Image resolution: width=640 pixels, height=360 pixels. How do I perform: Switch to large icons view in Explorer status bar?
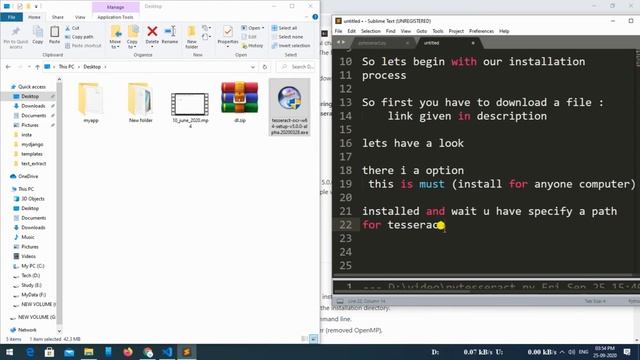(x=313, y=339)
